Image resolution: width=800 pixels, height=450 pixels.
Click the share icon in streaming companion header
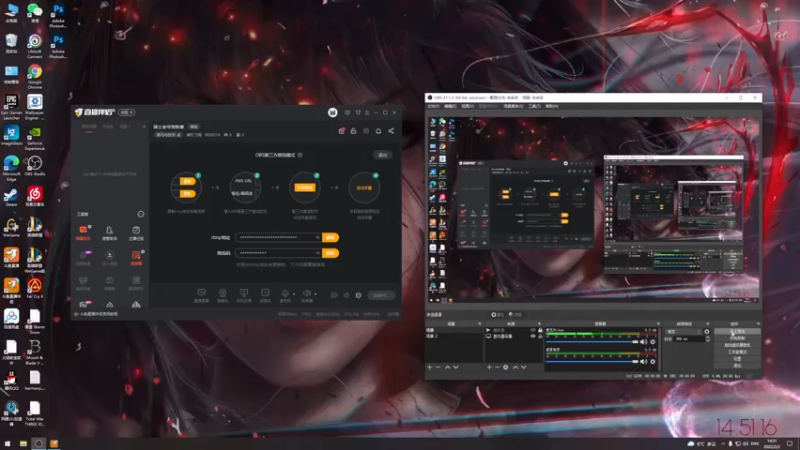pos(391,131)
